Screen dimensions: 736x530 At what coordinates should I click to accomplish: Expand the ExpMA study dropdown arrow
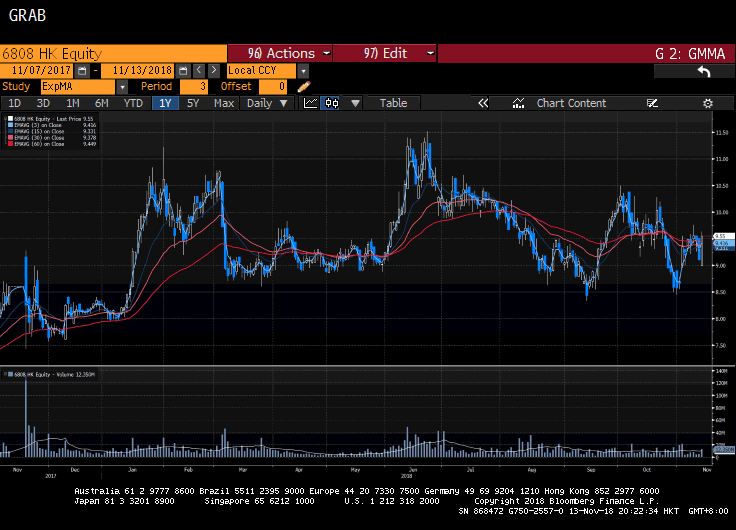(x=122, y=87)
